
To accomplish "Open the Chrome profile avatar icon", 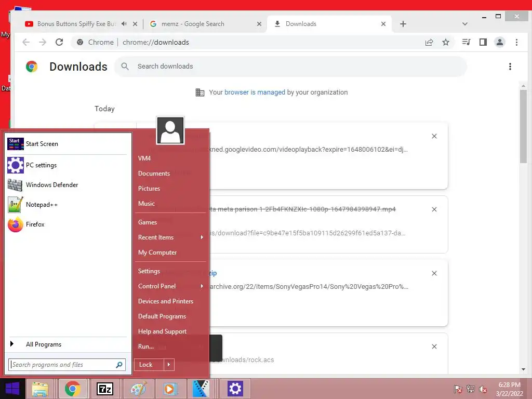I will [x=500, y=42].
